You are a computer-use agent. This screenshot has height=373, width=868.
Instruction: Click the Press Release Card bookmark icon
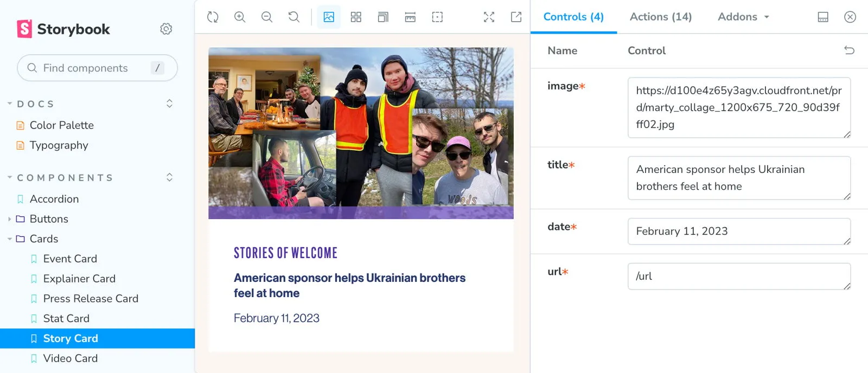pos(34,299)
